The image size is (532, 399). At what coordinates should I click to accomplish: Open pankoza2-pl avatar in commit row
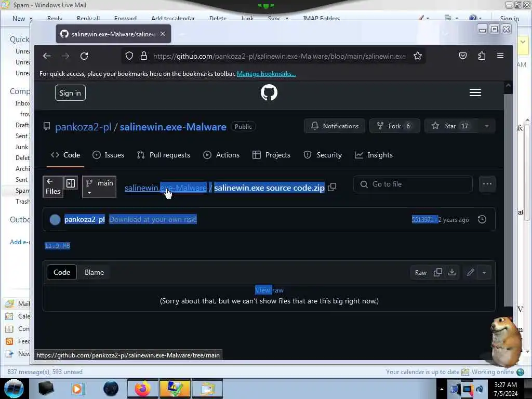point(55,220)
